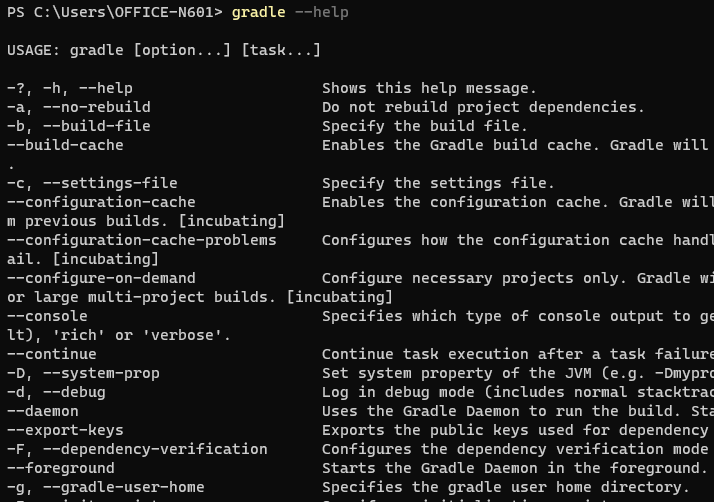Click the --continue option text
Screen dimensions: 714x502
click(51, 354)
